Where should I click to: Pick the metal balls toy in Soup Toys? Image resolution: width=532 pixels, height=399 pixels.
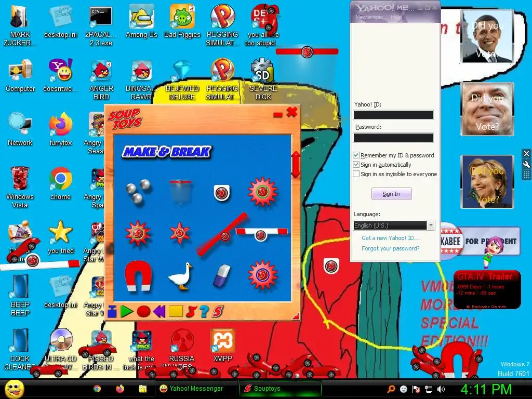click(x=138, y=192)
